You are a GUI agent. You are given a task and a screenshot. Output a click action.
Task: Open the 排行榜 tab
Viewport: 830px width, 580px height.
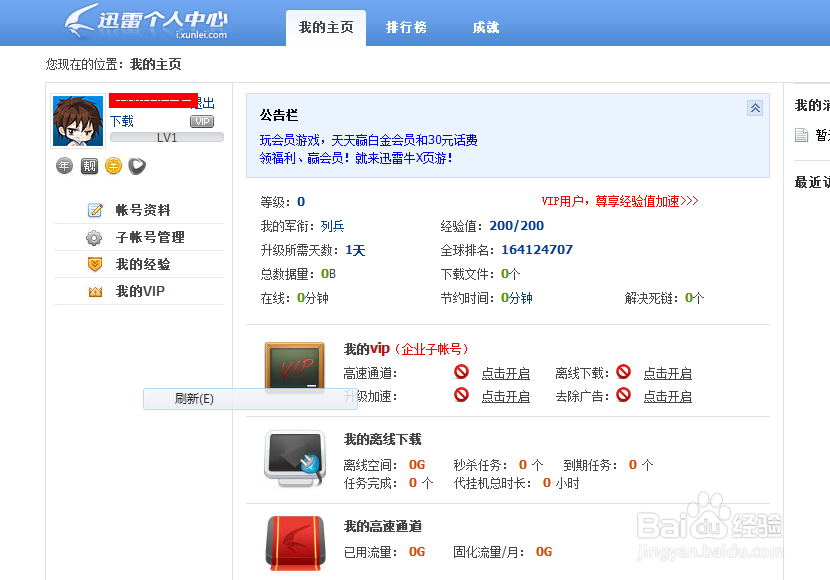pos(406,28)
